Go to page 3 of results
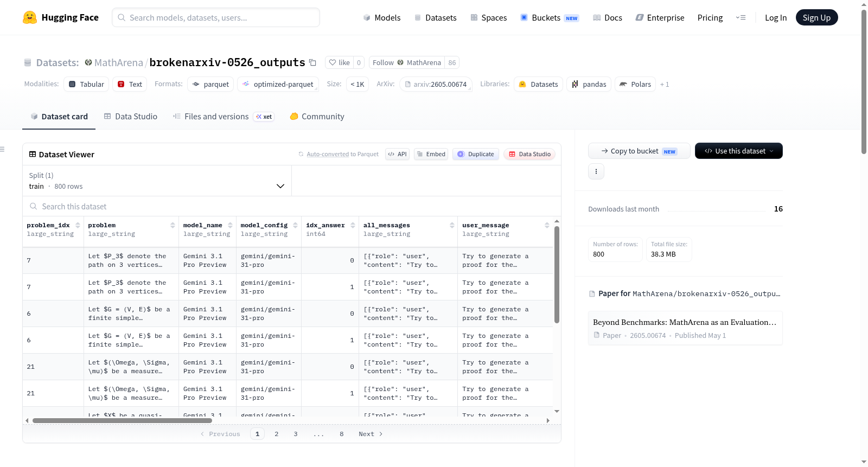The height and width of the screenshot is (467, 868). point(296,434)
